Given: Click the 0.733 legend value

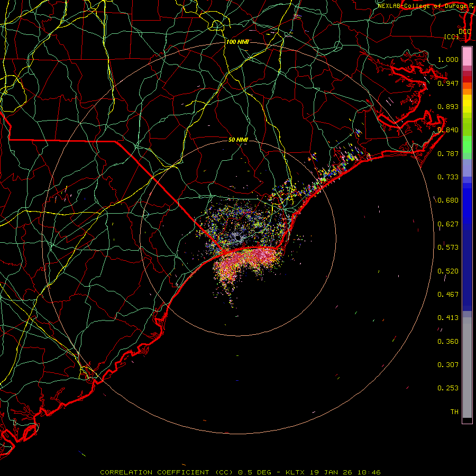Looking at the screenshot, I should click(448, 177).
